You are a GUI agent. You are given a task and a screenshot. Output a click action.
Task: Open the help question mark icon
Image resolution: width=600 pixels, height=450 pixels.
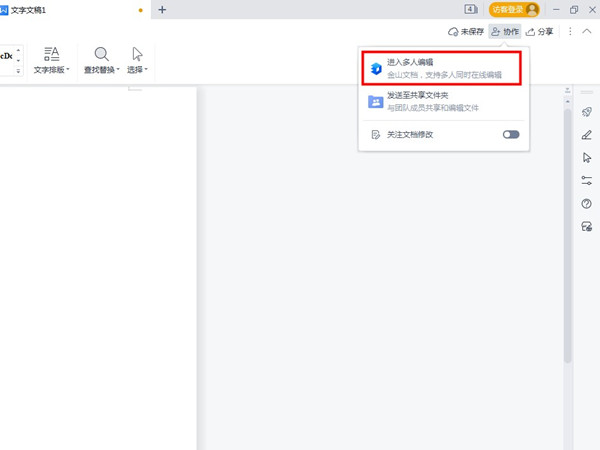click(x=587, y=204)
